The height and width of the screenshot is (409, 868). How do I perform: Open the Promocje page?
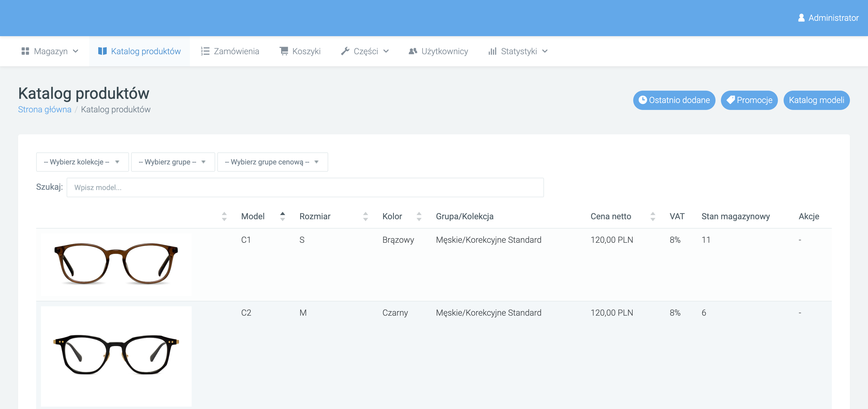[749, 100]
